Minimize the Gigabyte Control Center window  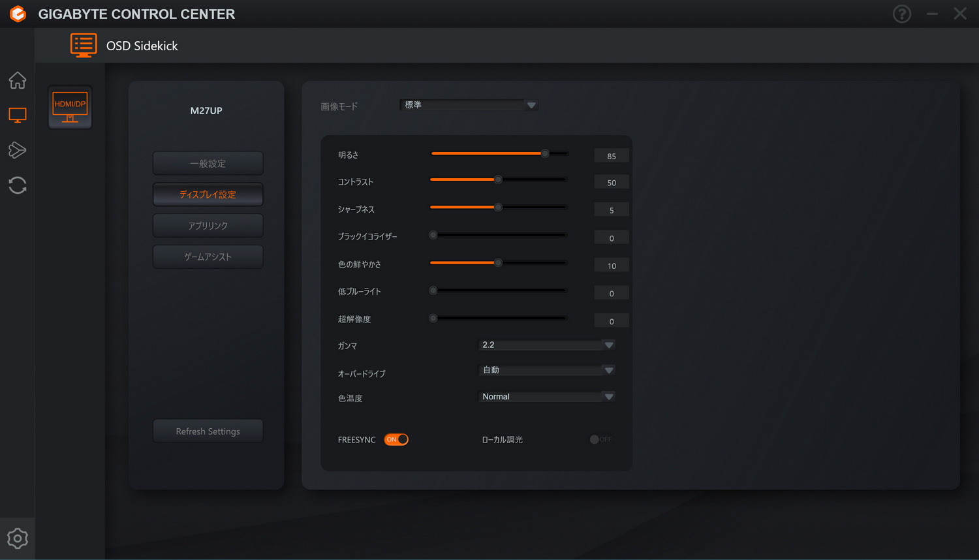coord(932,14)
